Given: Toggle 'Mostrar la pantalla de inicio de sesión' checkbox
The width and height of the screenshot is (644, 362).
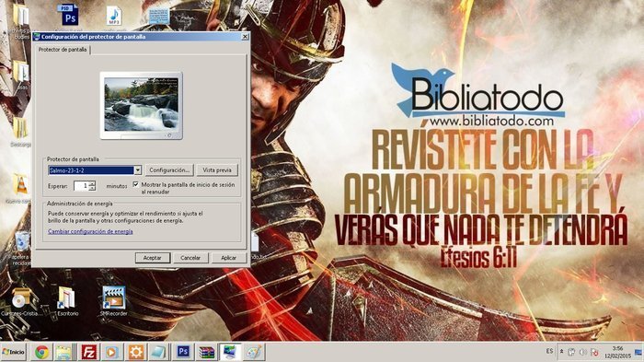Looking at the screenshot, I should pos(136,185).
